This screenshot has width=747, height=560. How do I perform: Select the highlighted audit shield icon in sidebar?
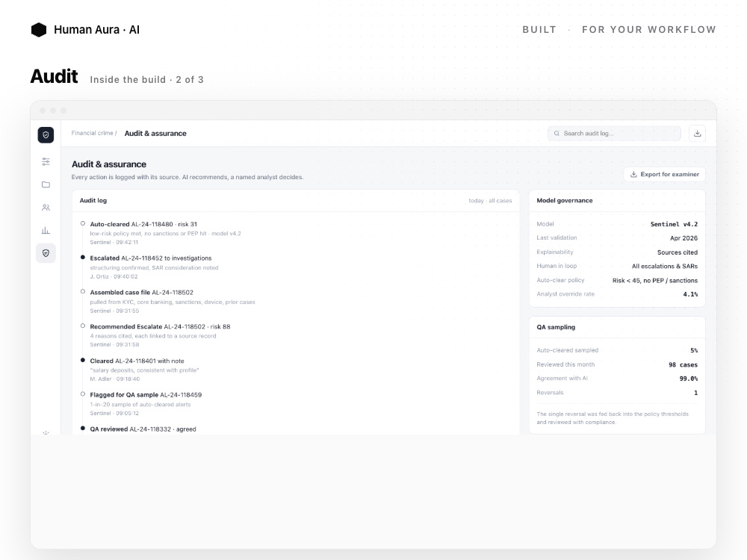click(x=46, y=253)
